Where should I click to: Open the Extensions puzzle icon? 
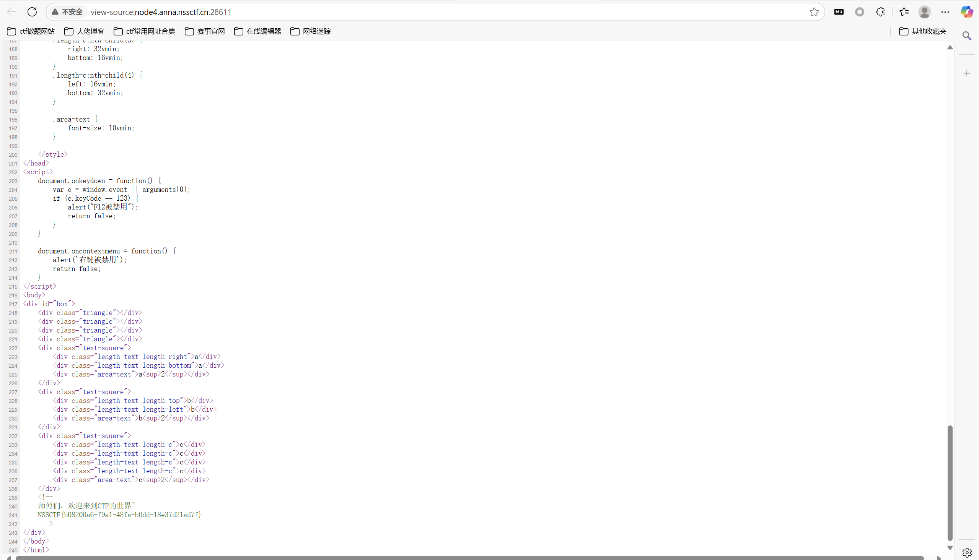pyautogui.click(x=880, y=12)
